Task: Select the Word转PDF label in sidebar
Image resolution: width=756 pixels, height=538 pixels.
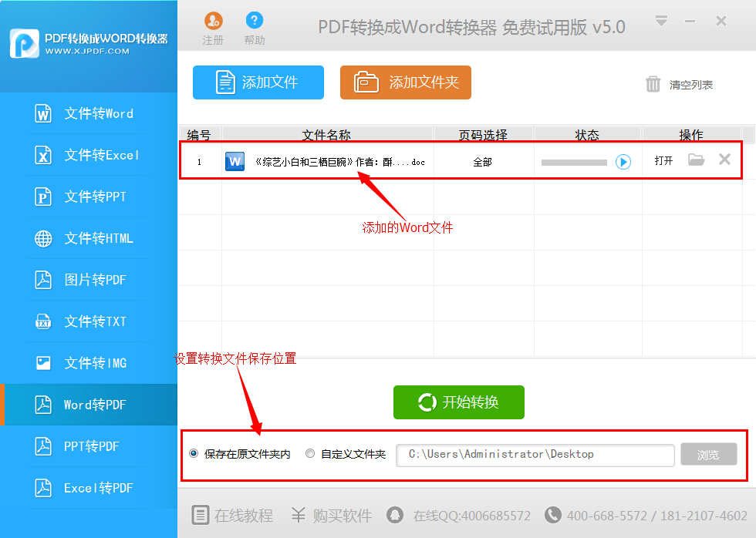Action: point(95,405)
